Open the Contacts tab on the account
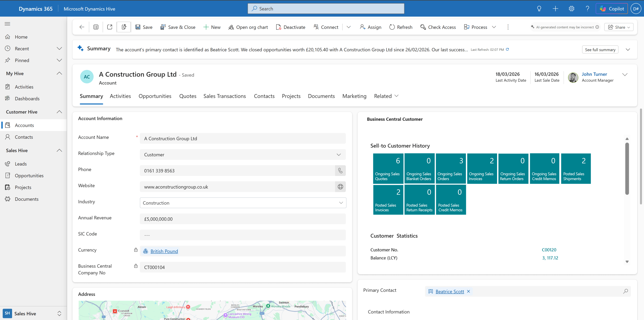 [264, 96]
